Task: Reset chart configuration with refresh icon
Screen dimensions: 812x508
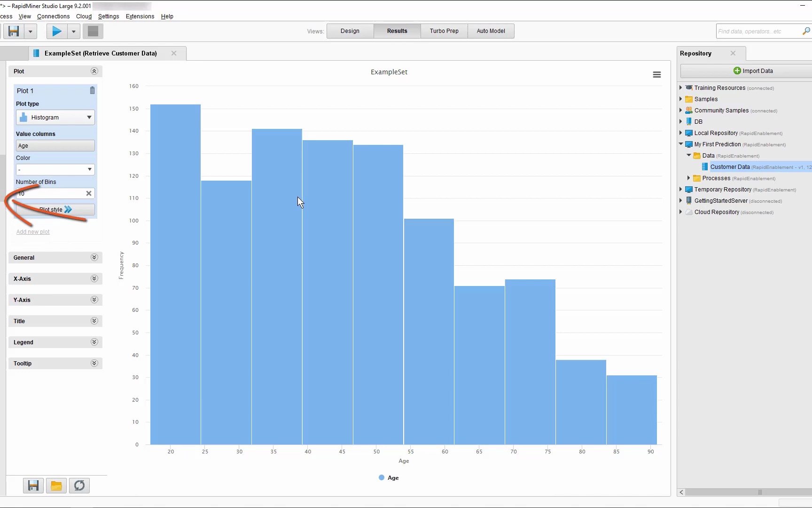Action: pos(79,485)
